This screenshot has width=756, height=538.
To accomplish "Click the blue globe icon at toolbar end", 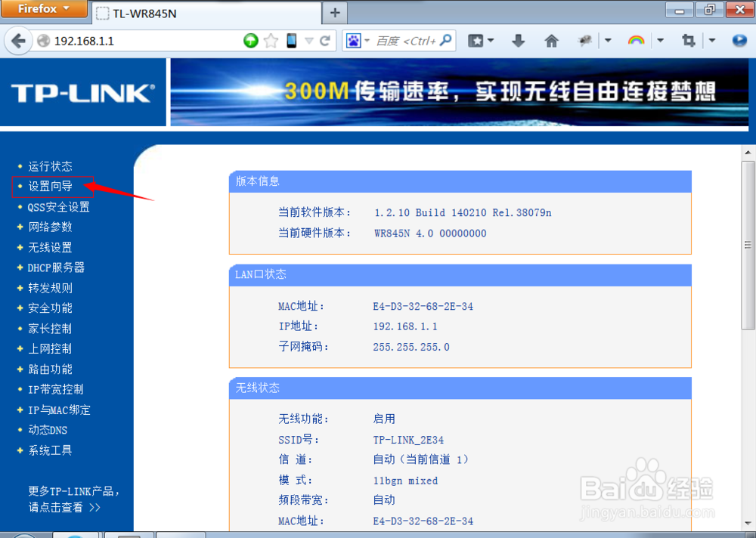I will pyautogui.click(x=739, y=41).
